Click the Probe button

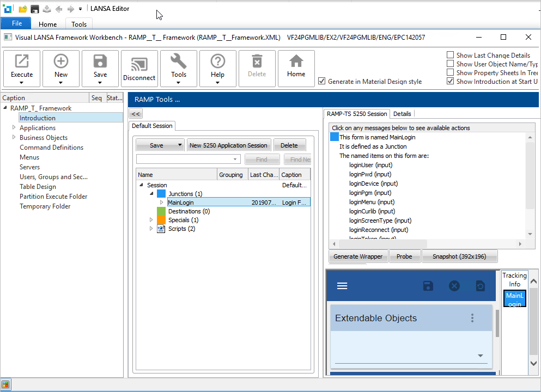pyautogui.click(x=404, y=256)
